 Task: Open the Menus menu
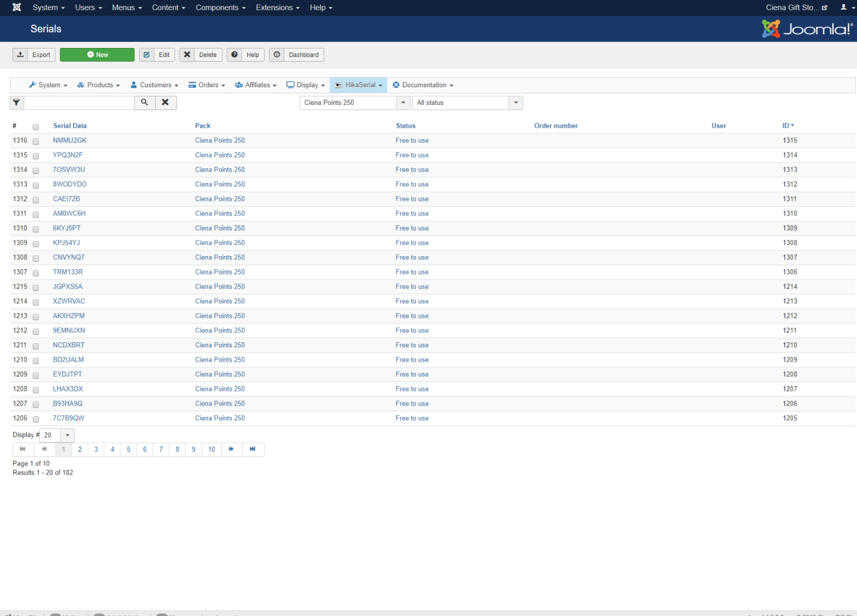point(127,7)
